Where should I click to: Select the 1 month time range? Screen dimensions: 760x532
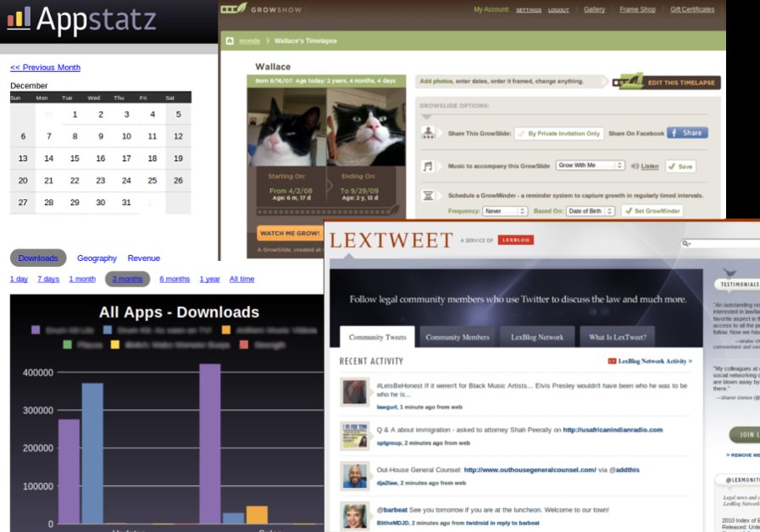pyautogui.click(x=82, y=279)
